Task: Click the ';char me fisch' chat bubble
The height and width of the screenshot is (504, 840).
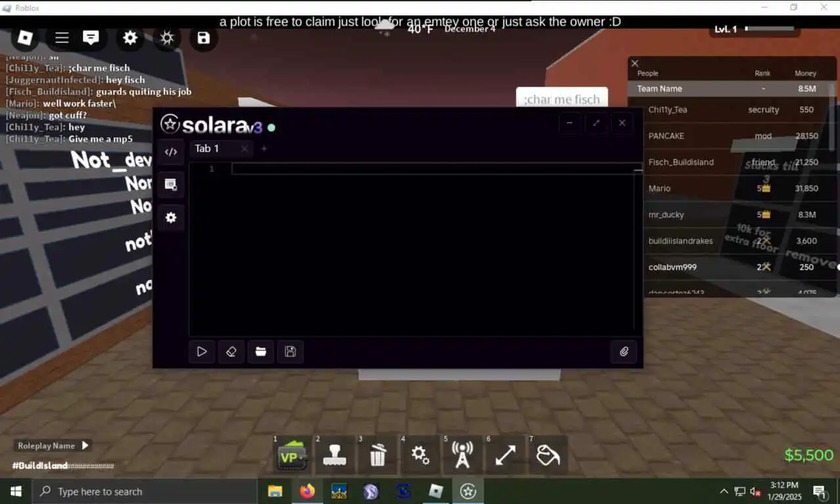Action: 562,99
